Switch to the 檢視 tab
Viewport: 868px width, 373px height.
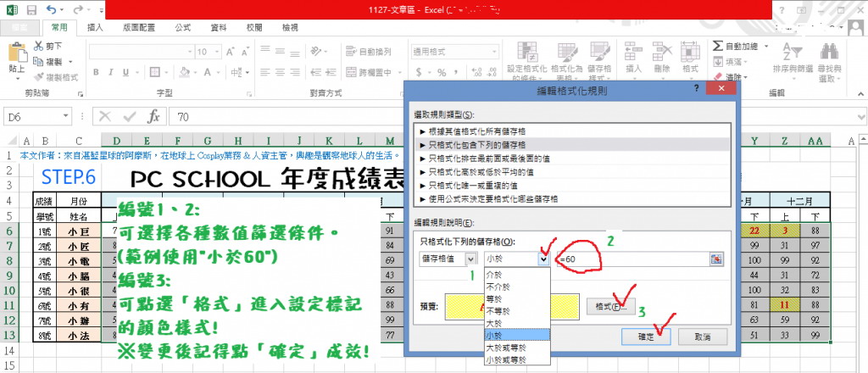[x=290, y=27]
